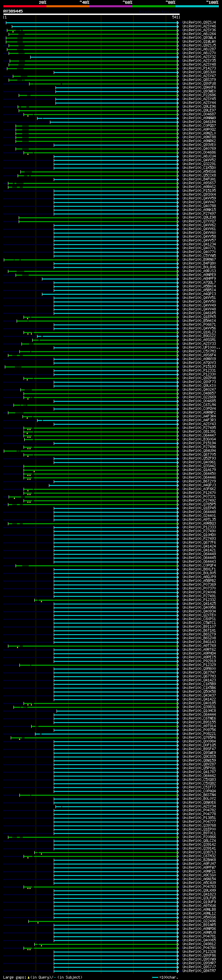
Task: Select the purple ~60% identity color band
Action: click(x=111, y=6)
